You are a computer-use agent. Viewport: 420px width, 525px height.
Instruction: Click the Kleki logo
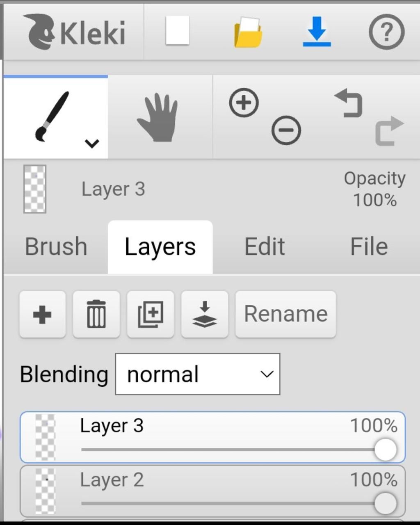pos(74,32)
